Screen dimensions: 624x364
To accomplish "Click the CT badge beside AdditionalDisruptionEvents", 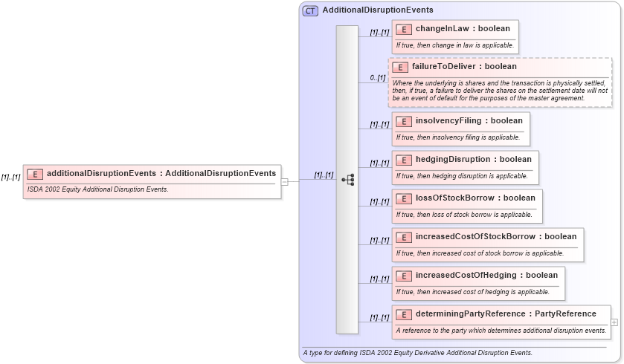I will pos(310,10).
